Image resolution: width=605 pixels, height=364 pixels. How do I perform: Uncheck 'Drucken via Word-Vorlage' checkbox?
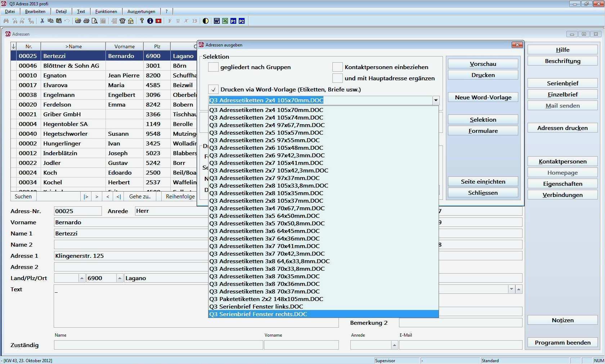click(x=213, y=89)
